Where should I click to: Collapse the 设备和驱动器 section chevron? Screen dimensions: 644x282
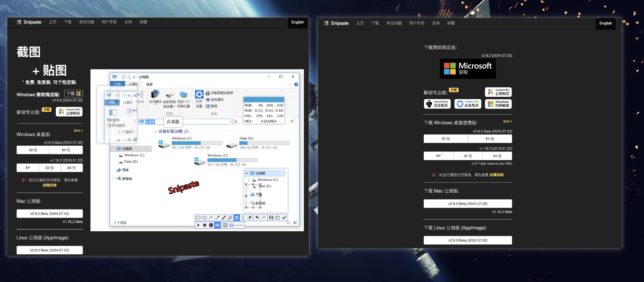click(x=156, y=132)
